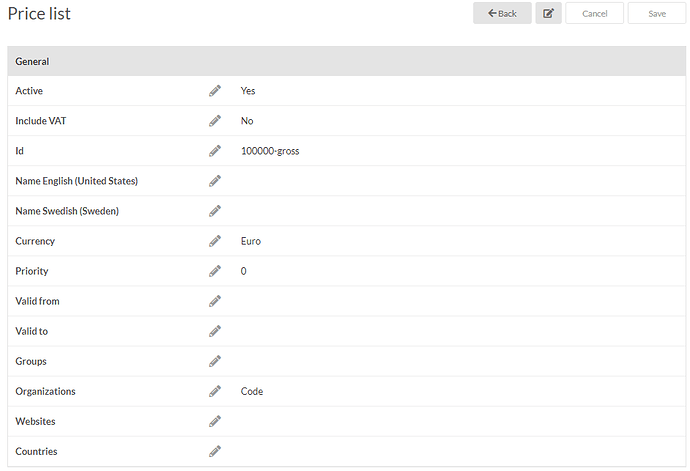This screenshot has height=471, width=690.
Task: Click the Save button
Action: tap(657, 13)
